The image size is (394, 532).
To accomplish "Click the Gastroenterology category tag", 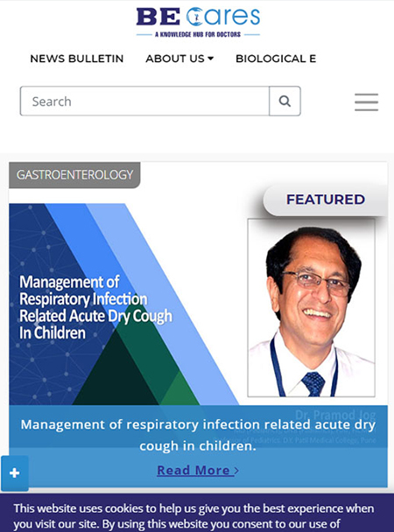I will coord(74,175).
